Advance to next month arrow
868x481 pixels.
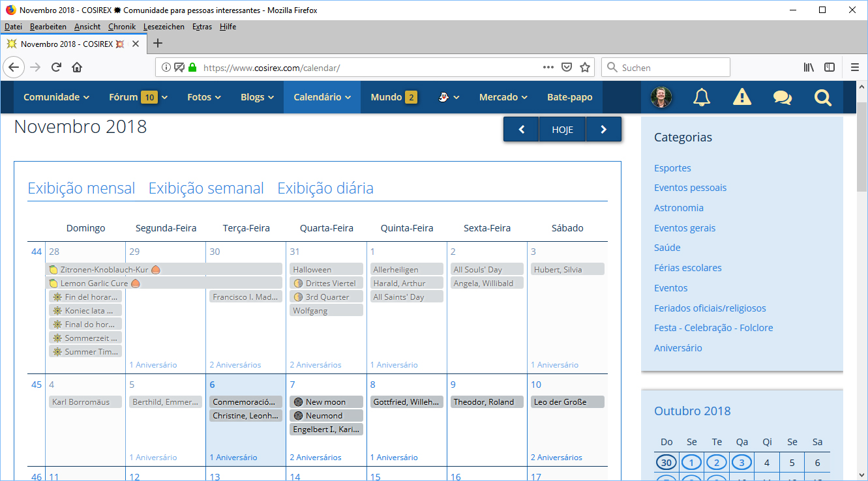pos(603,130)
